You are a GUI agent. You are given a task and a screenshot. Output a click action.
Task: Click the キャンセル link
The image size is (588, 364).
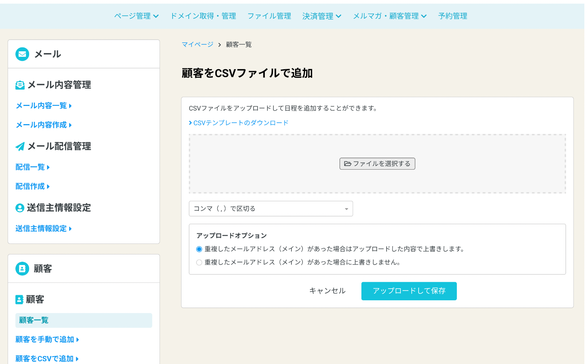point(327,291)
